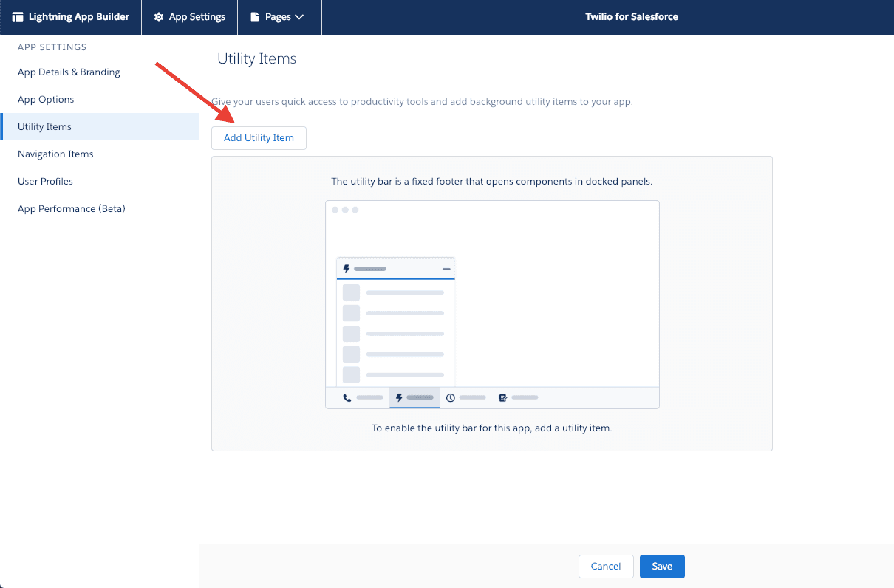Save the utility bar configuration
This screenshot has height=588, width=894.
(661, 566)
